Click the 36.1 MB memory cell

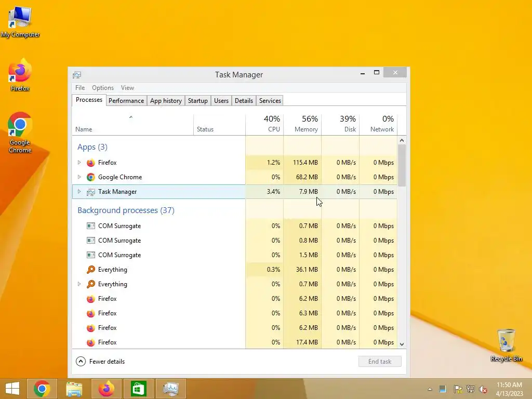pyautogui.click(x=302, y=270)
